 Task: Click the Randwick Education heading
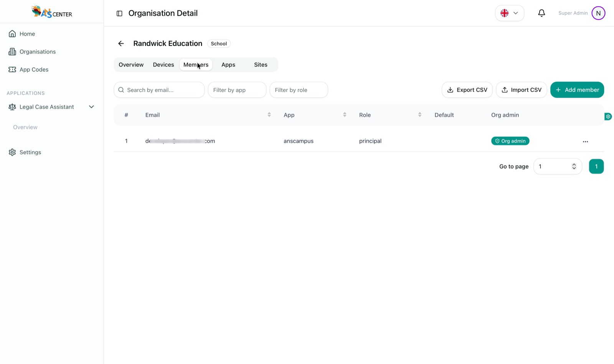pos(168,44)
